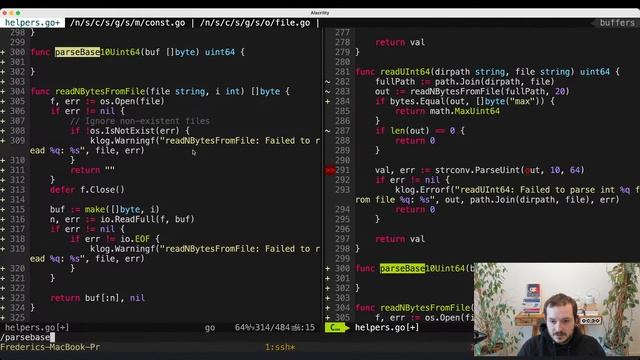Click return val on right line 278
The height and width of the screenshot is (360, 640).
tap(400, 42)
